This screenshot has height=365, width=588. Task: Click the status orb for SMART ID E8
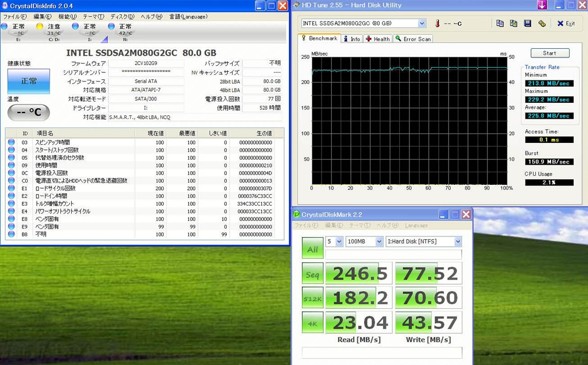click(11, 219)
